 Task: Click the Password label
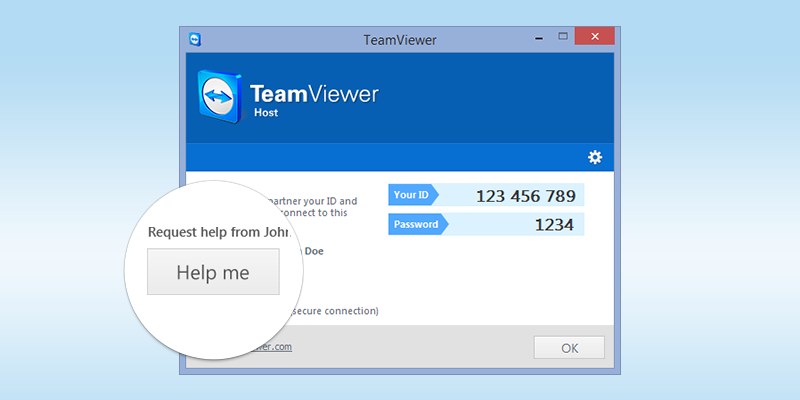click(x=418, y=224)
